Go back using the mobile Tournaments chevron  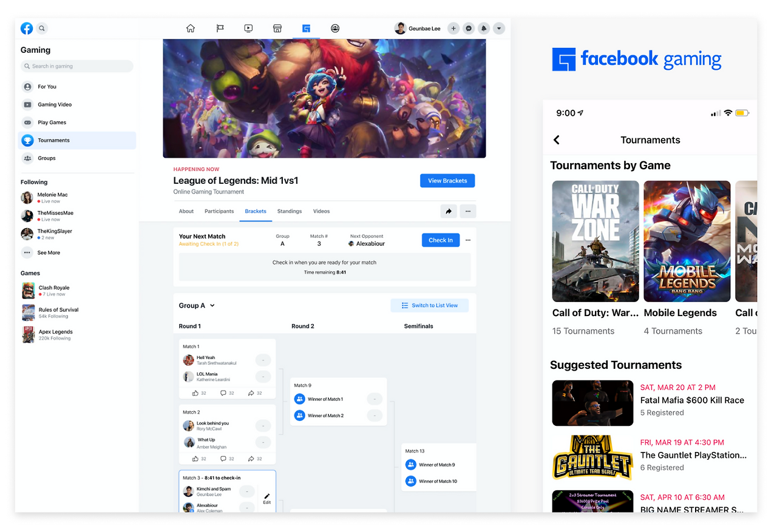(x=557, y=140)
